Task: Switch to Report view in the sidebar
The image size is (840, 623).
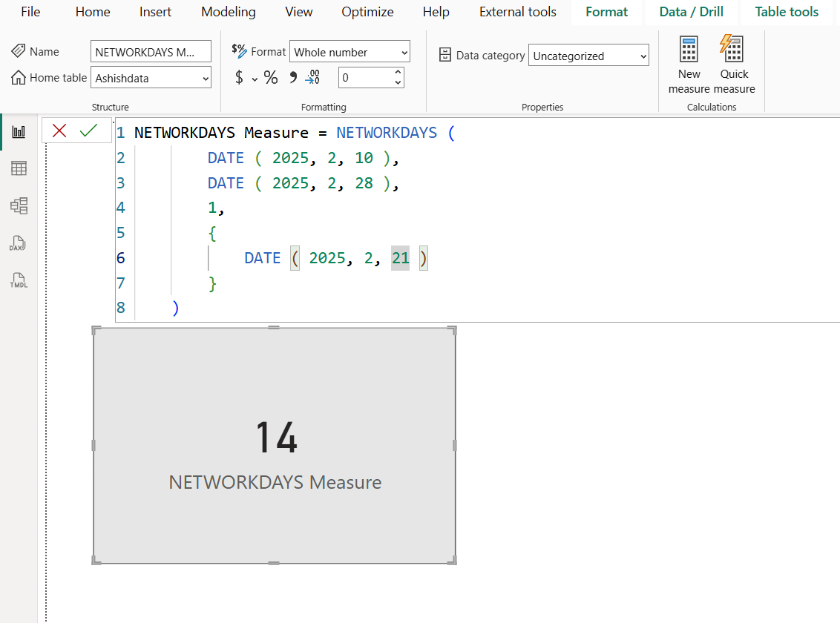Action: click(x=19, y=131)
